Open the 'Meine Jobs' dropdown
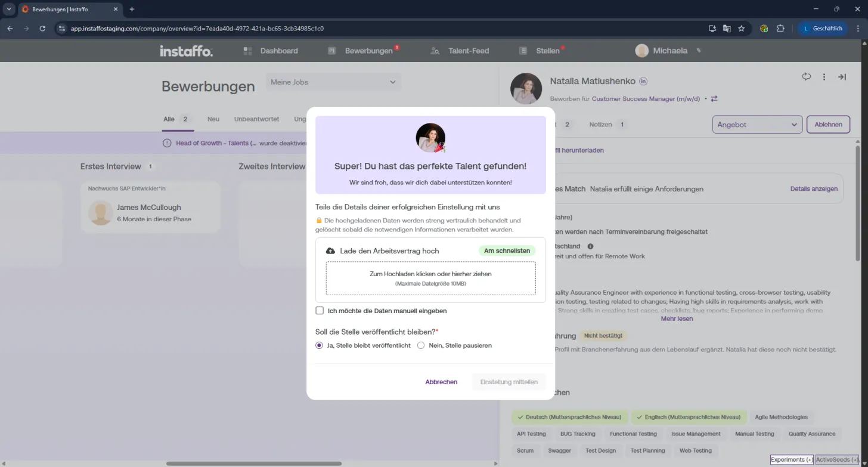This screenshot has height=467, width=868. point(333,82)
